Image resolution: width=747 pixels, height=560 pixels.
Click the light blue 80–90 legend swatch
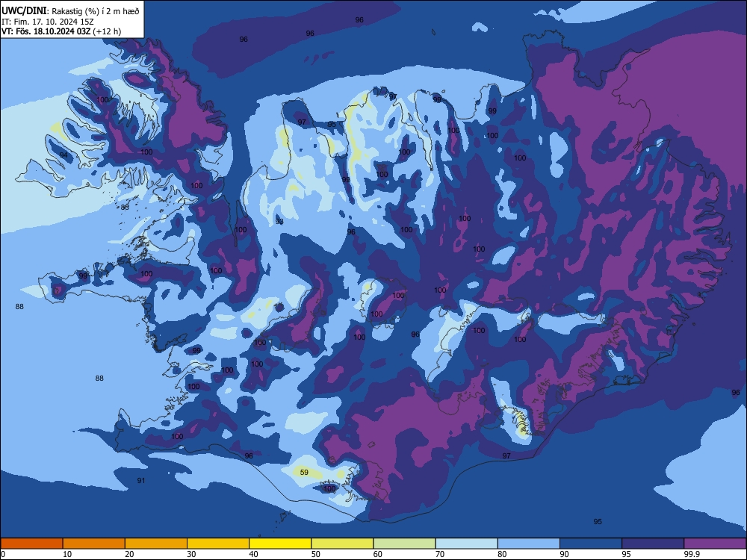point(529,544)
